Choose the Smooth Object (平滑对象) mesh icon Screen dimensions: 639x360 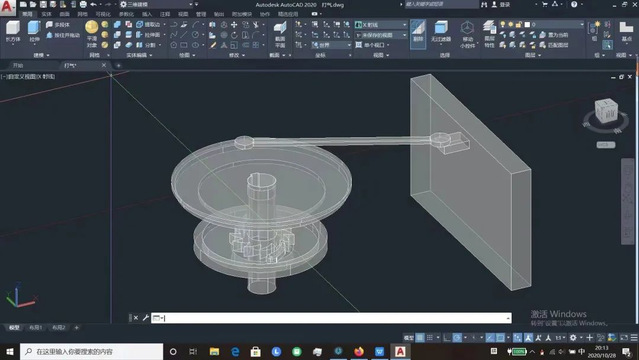click(x=92, y=34)
